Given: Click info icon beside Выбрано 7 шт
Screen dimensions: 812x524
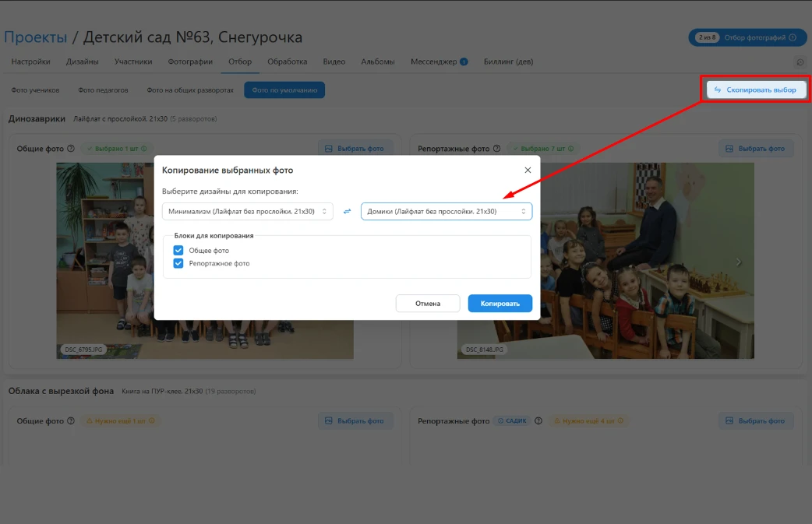Looking at the screenshot, I should [570, 149].
